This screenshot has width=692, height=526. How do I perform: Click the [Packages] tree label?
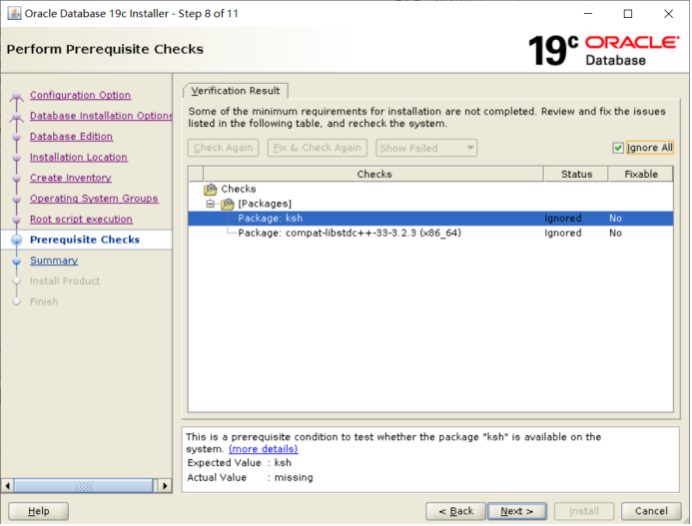pyautogui.click(x=265, y=204)
